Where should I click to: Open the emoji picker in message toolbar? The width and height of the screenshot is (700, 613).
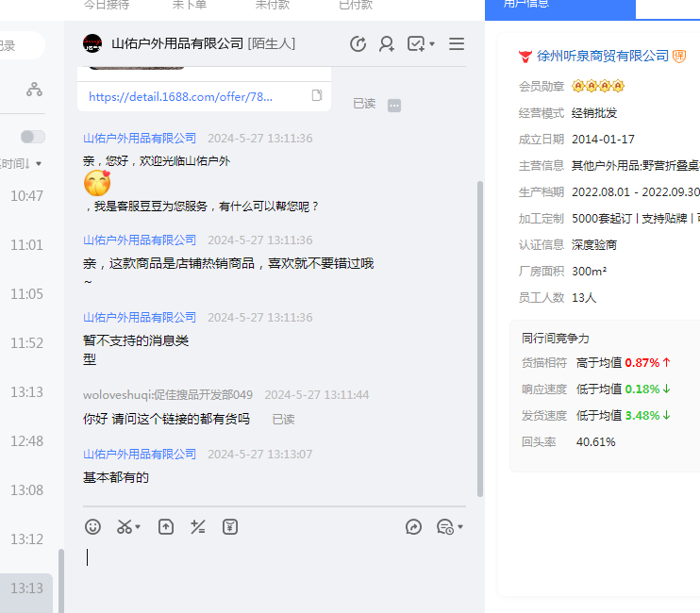[92, 527]
